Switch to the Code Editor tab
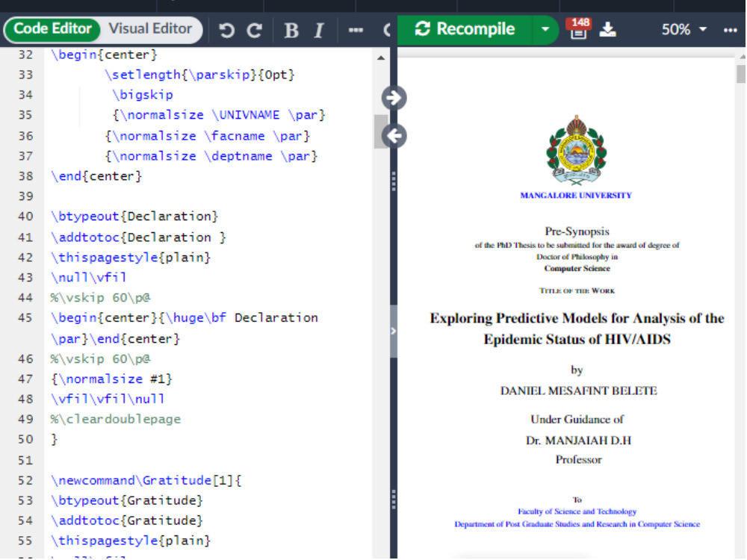The width and height of the screenshot is (747, 560). pyautogui.click(x=52, y=30)
